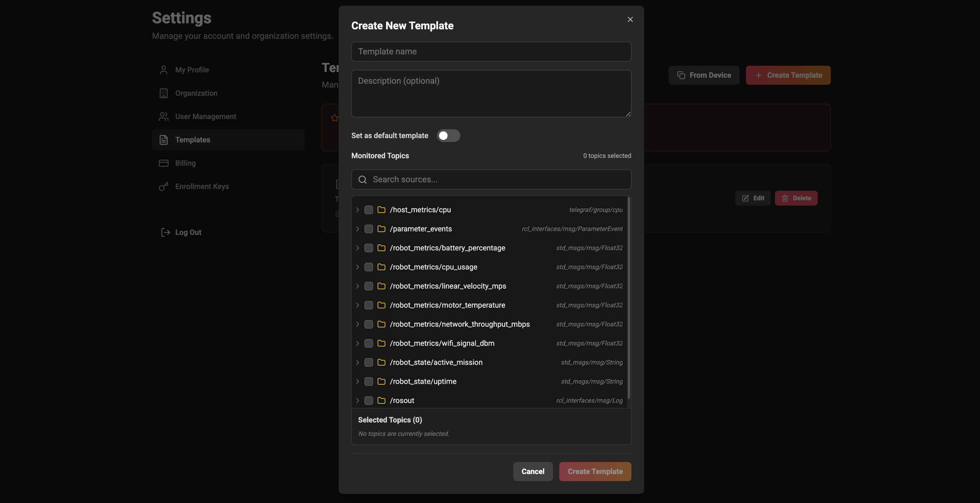Expand the /parameter_events topic
This screenshot has width=980, height=503.
pyautogui.click(x=358, y=229)
